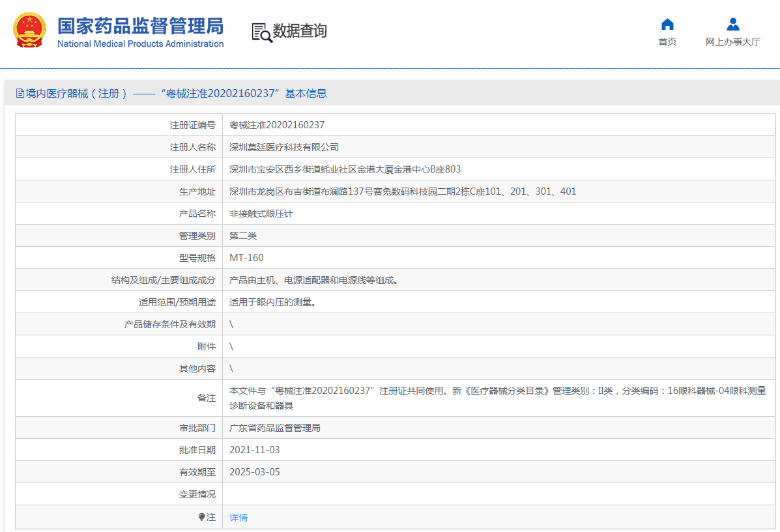The height and width of the screenshot is (532, 780).
Task: Click the 有效期至 label cell
Action: pyautogui.click(x=119, y=472)
